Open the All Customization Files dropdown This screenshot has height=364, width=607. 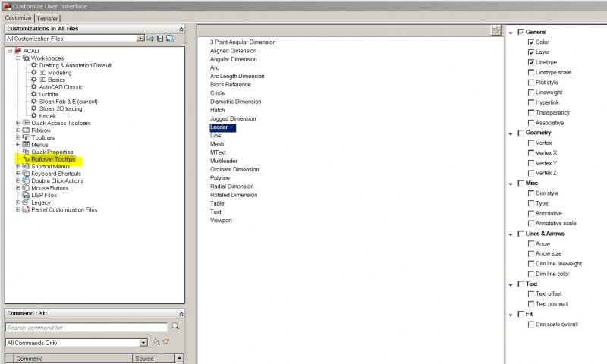click(140, 38)
